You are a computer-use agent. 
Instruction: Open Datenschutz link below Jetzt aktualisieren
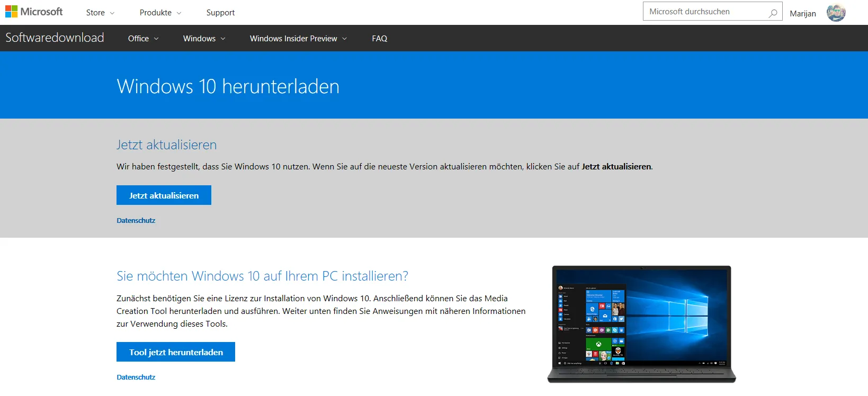coord(136,220)
